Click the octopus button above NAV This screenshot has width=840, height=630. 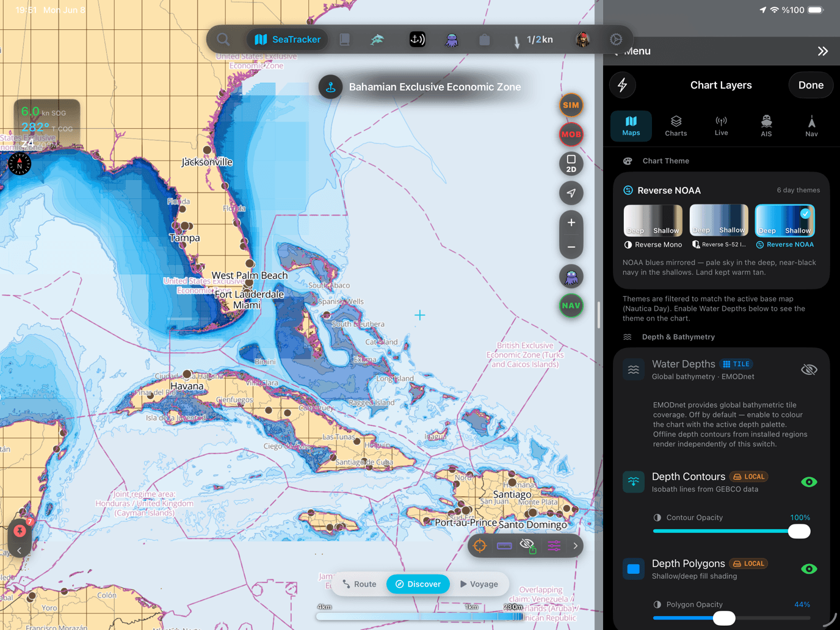(571, 277)
